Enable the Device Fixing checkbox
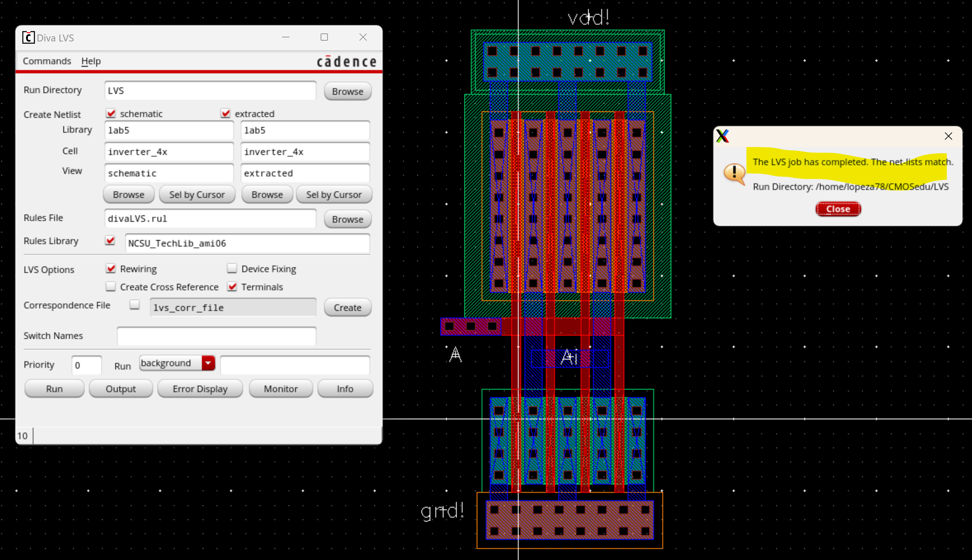Screen dimensions: 972x560 [232, 268]
